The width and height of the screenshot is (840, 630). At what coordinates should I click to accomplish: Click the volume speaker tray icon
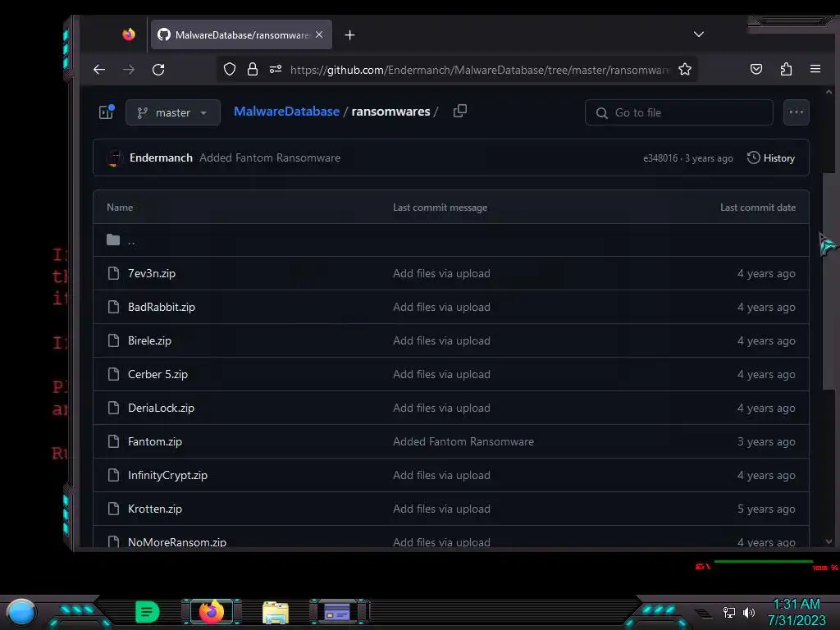coord(749,612)
